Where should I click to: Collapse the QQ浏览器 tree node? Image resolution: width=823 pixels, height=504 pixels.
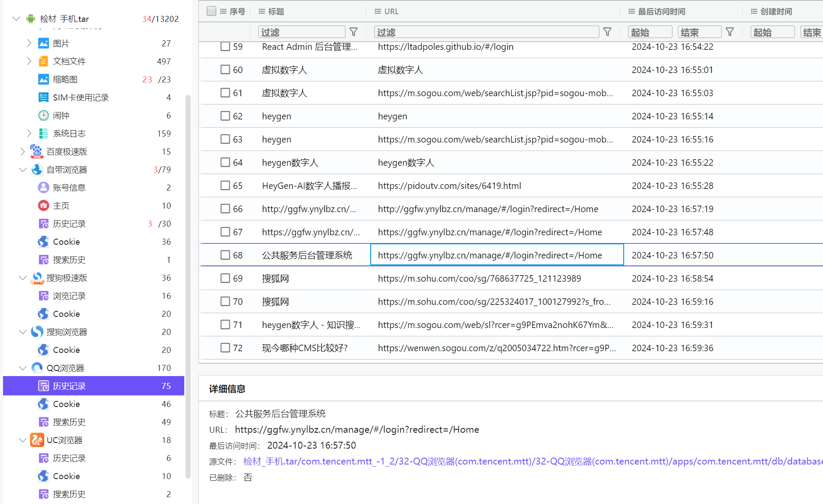23,368
